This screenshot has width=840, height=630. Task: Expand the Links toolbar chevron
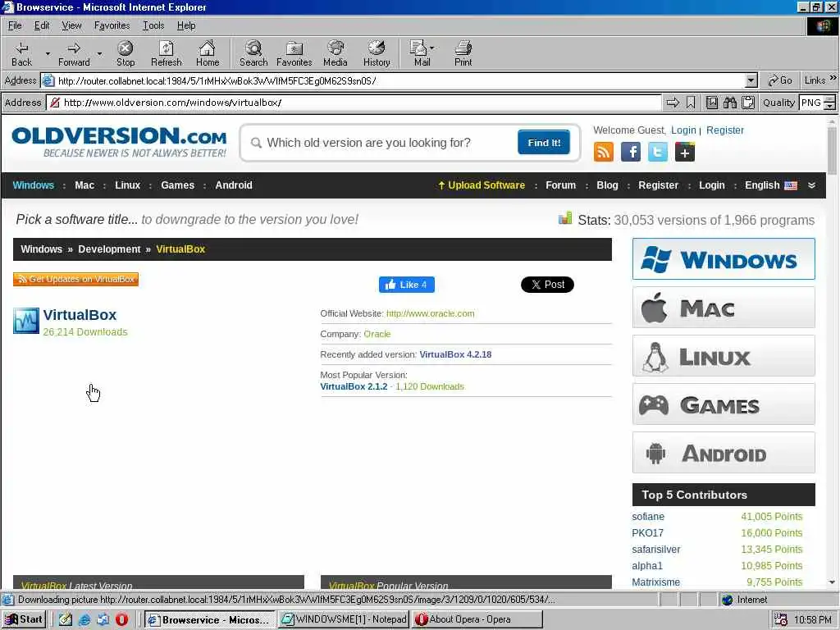pos(833,78)
